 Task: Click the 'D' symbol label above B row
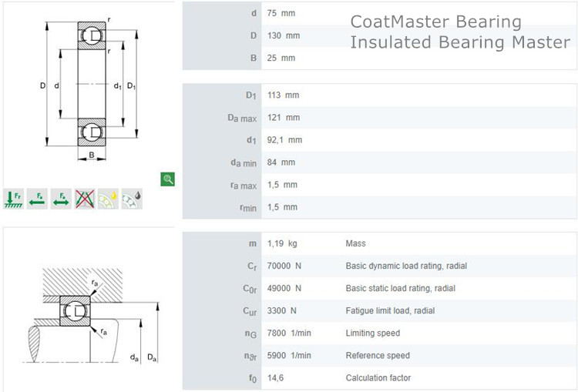pyautogui.click(x=254, y=35)
